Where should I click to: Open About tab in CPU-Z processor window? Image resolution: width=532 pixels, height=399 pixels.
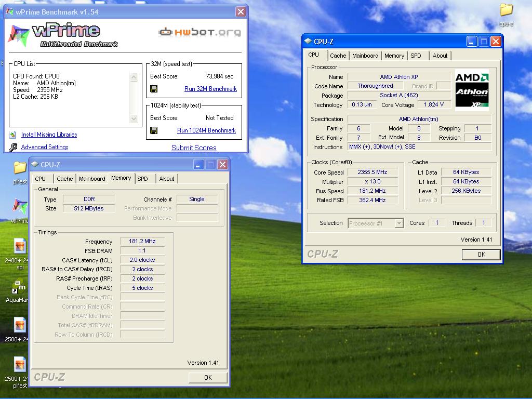440,56
